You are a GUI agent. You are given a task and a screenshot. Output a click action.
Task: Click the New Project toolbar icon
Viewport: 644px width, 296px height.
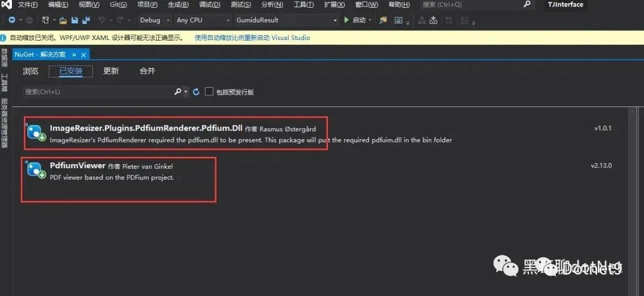coord(45,20)
